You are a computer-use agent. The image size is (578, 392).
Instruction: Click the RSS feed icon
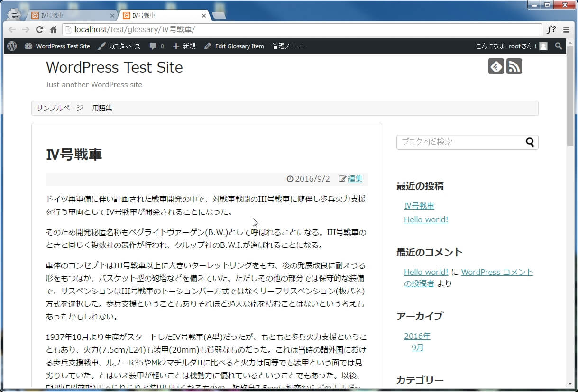coord(514,66)
